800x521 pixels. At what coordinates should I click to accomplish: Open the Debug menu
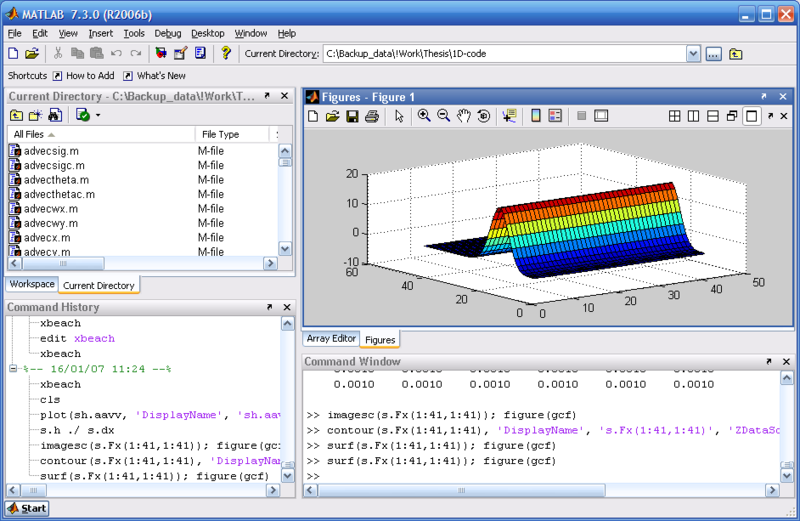click(168, 34)
